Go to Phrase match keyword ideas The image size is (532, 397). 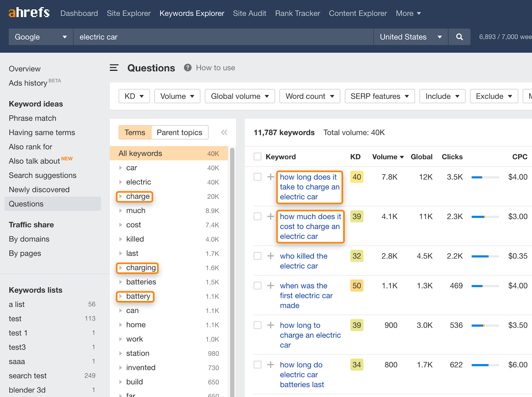click(x=33, y=118)
